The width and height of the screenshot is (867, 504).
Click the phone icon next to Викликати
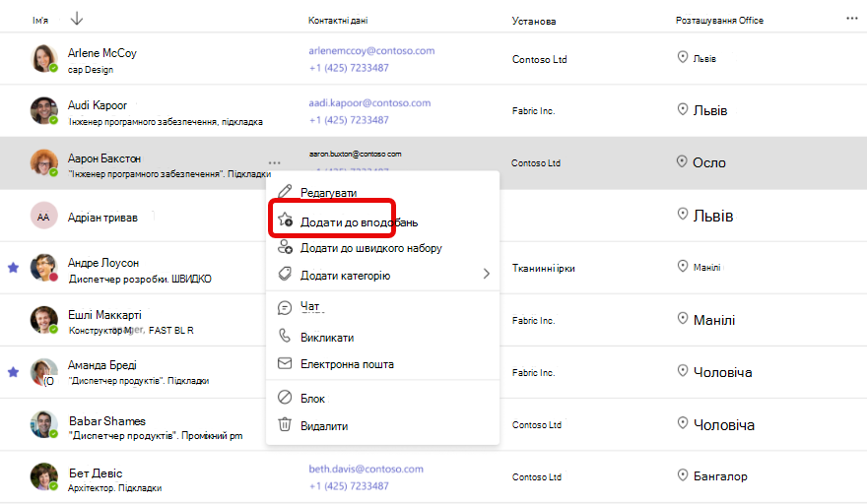click(x=285, y=336)
